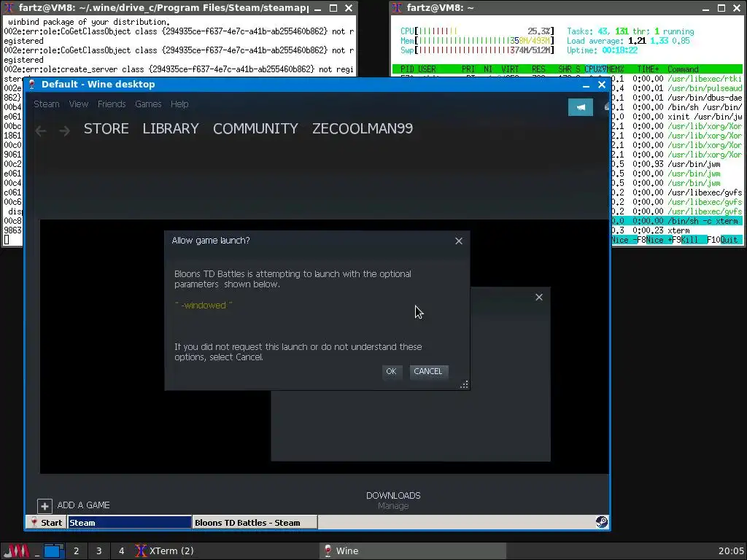Open the JWM menu icon in the panel
The height and width of the screenshot is (560, 747).
[x=18, y=551]
